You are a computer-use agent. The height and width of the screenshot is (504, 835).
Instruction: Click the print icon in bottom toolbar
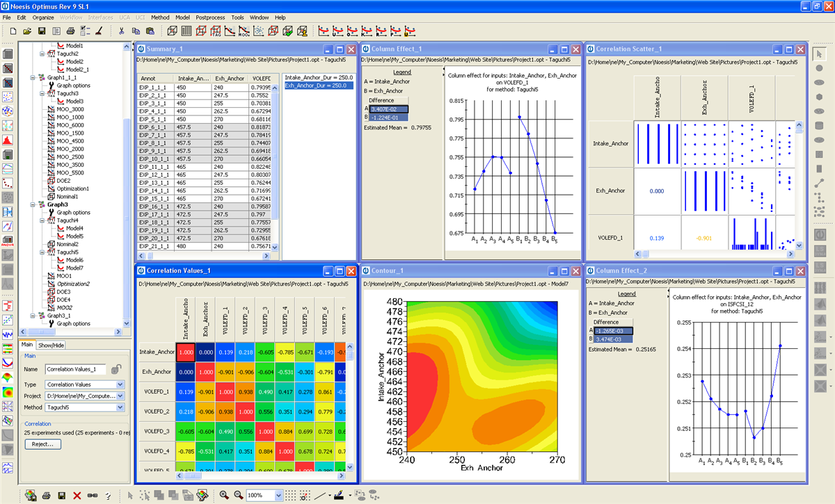pyautogui.click(x=46, y=495)
